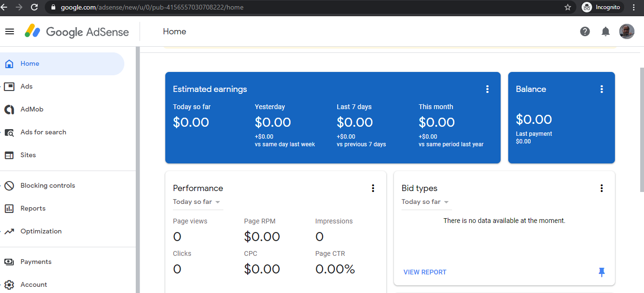Open Blocking controls
The height and width of the screenshot is (293, 644).
(x=48, y=185)
